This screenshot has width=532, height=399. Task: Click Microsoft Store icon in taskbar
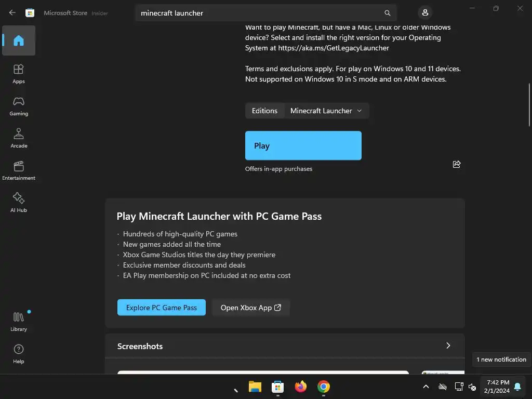tap(277, 387)
